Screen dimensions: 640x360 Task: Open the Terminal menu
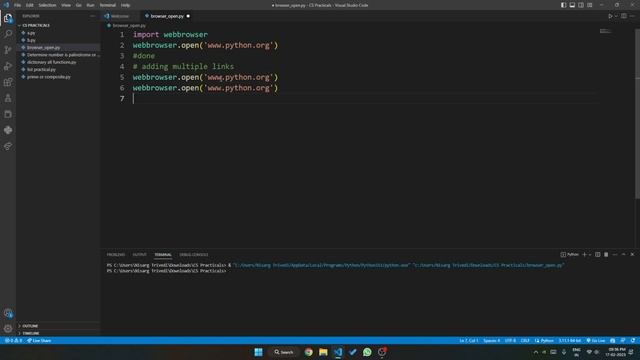108,5
